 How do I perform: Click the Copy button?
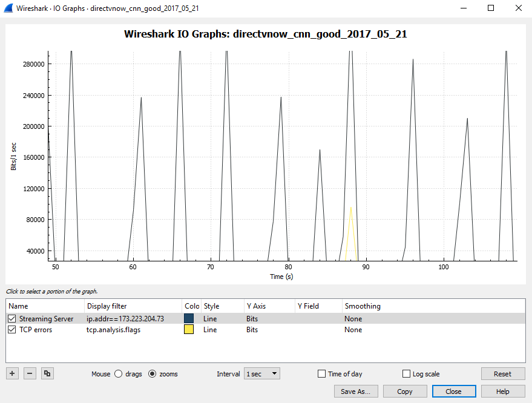pyautogui.click(x=405, y=392)
